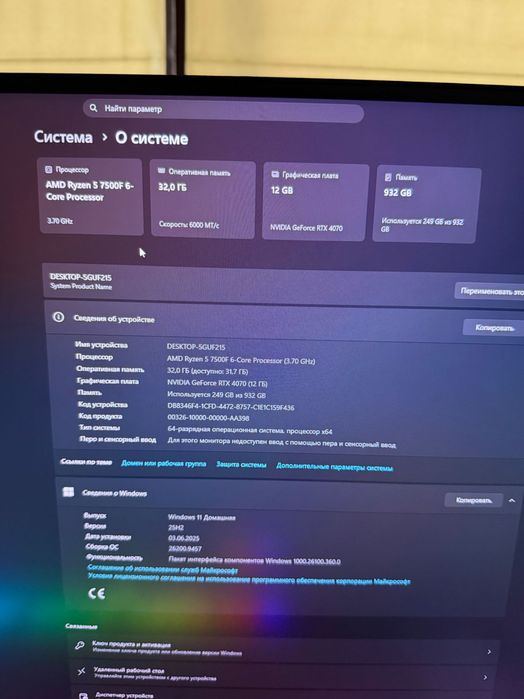The image size is (524, 699).
Task: Select 'NVIDIA GeForce RTX 4070 (12 ГБ)' detail value
Action: [217, 383]
